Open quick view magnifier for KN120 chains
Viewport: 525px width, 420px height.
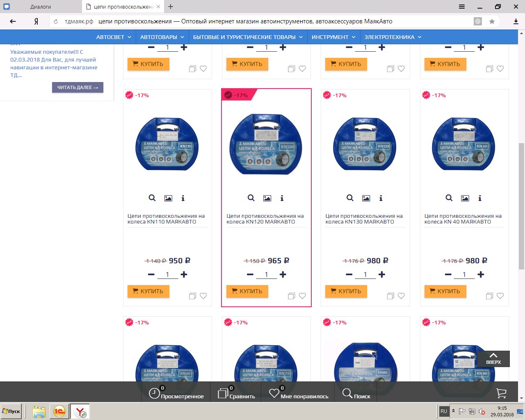pos(251,198)
